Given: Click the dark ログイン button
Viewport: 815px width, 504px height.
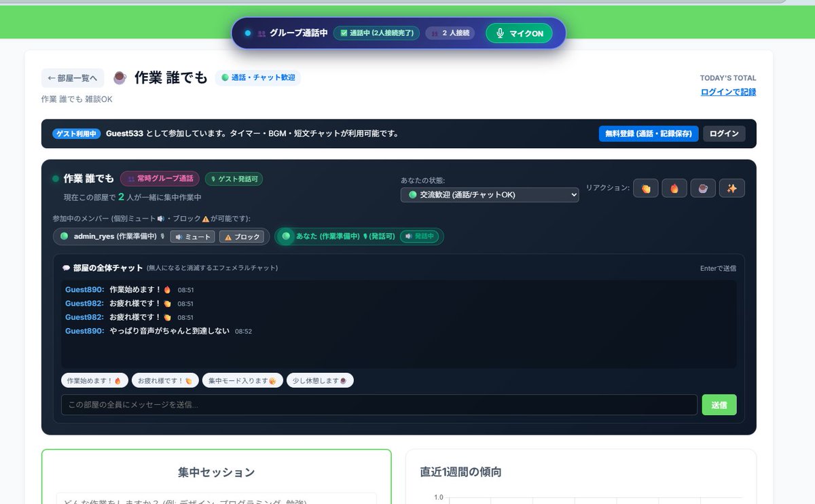Looking at the screenshot, I should 723,134.
